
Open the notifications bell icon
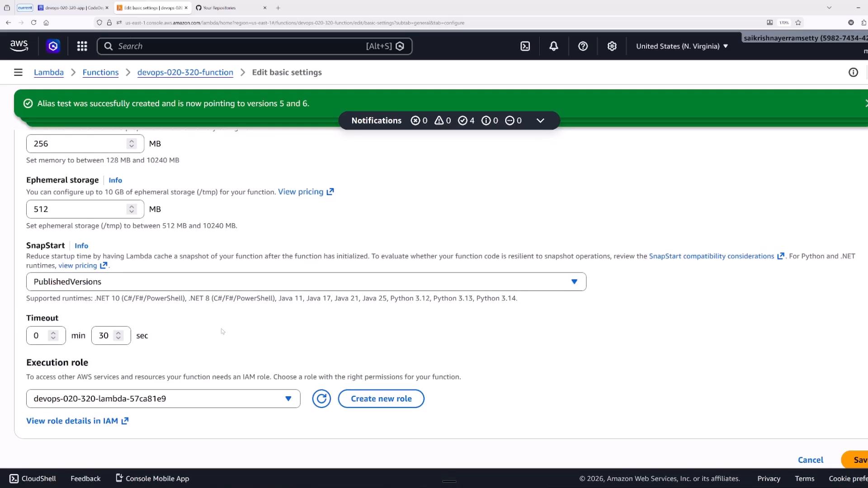coord(554,46)
